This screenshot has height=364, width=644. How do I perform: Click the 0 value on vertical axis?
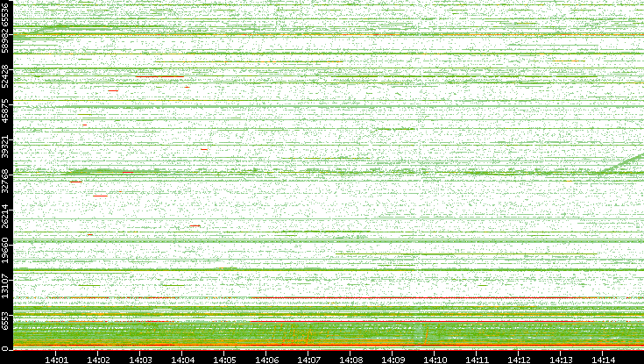4,348
